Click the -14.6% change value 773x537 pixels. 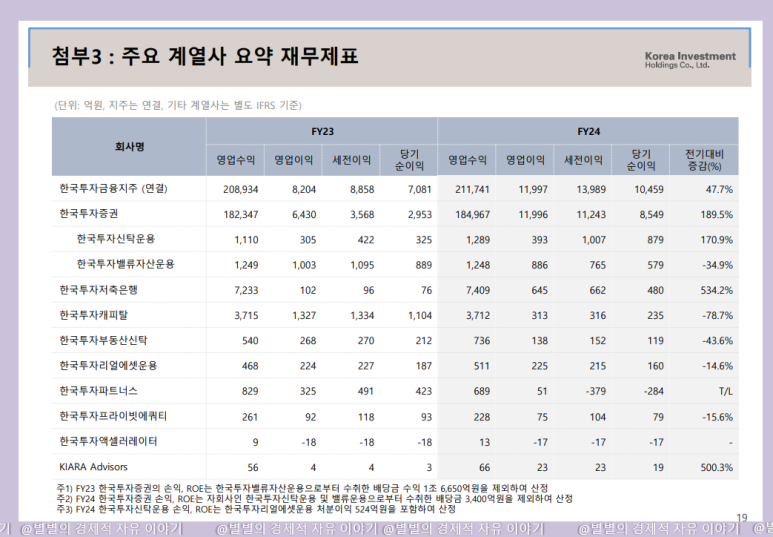coord(718,366)
